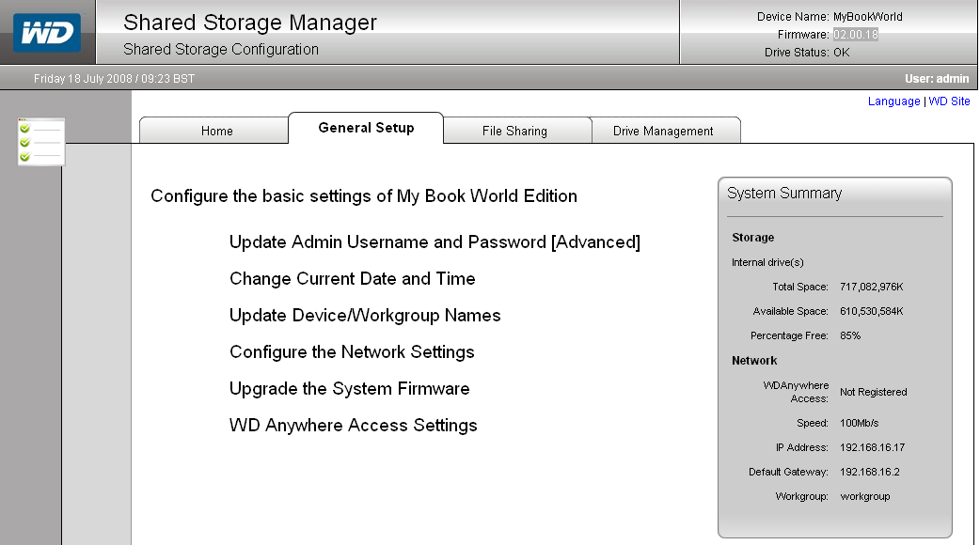Open WD Anywhere Access Settings
This screenshot has width=980, height=545.
pyautogui.click(x=353, y=425)
